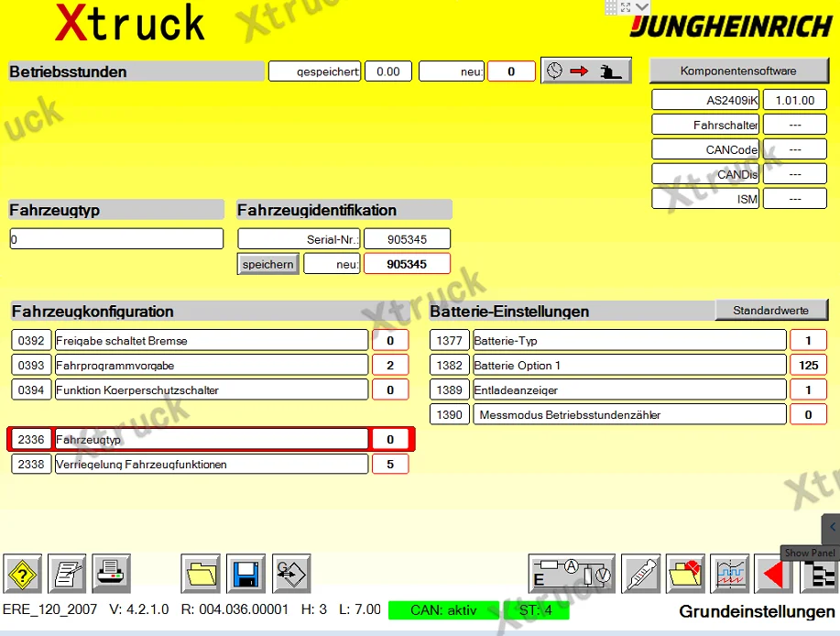The image size is (840, 636).
Task: Edit value for Messmodus Betriebsstundenzähler
Action: click(x=808, y=415)
